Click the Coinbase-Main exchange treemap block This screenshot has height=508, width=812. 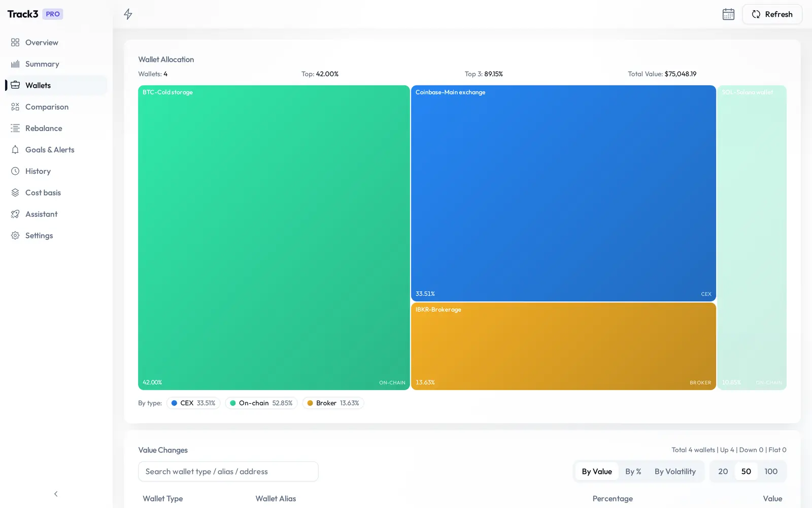[x=563, y=193]
